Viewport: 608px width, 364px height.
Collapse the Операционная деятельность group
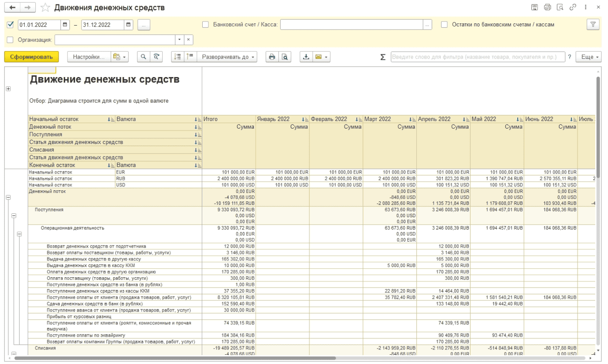19,234
